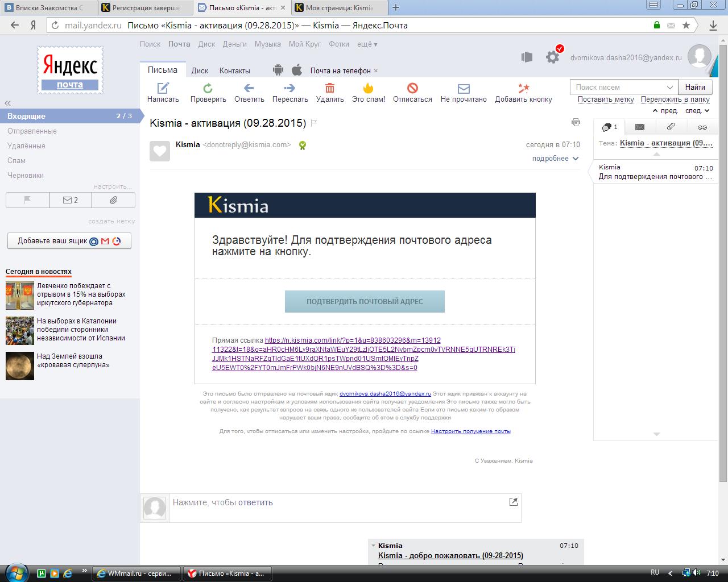728x582 pixels.
Task: Click the Переслать forward arrow icon
Action: point(289,88)
